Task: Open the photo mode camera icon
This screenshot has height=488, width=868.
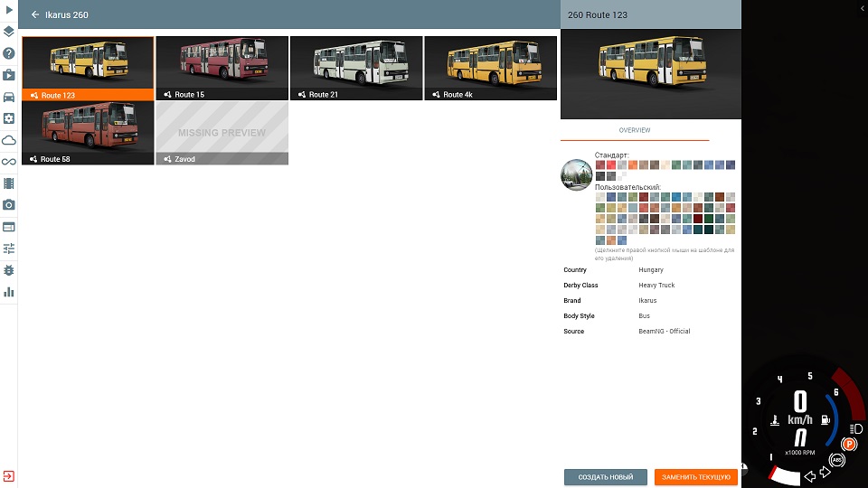Action: [x=9, y=205]
